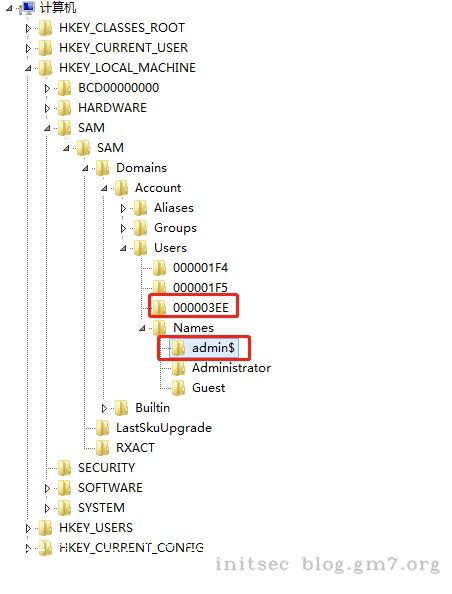The width and height of the screenshot is (452, 594).
Task: Select the SYSTEM key label
Action: 101,508
